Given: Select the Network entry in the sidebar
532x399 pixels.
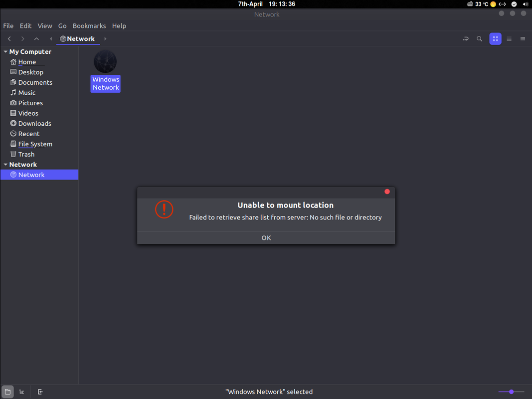Looking at the screenshot, I should (x=39, y=175).
